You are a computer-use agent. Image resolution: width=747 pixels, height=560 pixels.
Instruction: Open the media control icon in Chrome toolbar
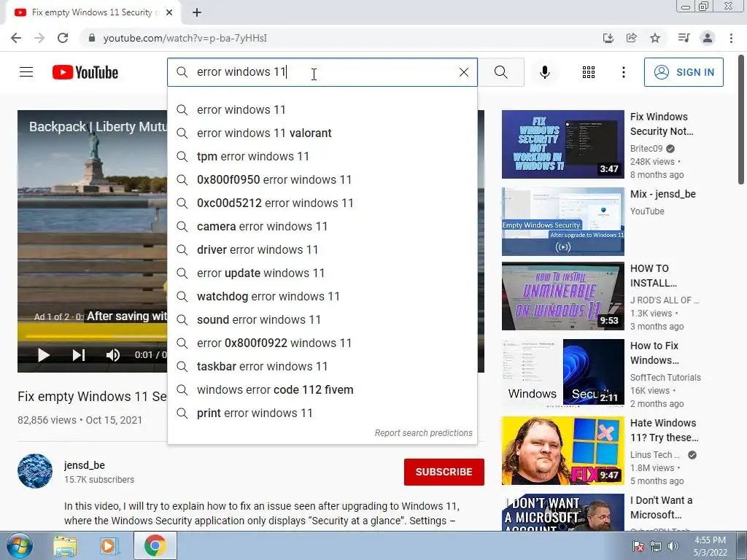pos(684,38)
